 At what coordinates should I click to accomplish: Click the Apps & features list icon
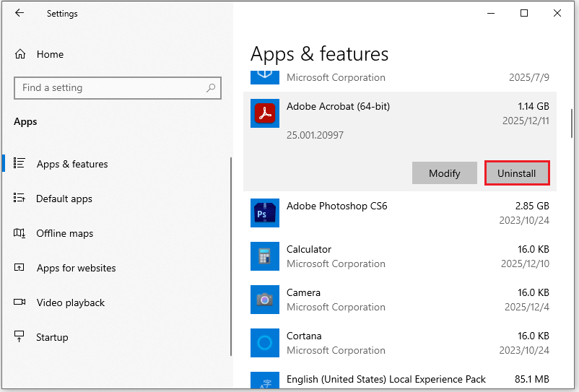pyautogui.click(x=19, y=163)
